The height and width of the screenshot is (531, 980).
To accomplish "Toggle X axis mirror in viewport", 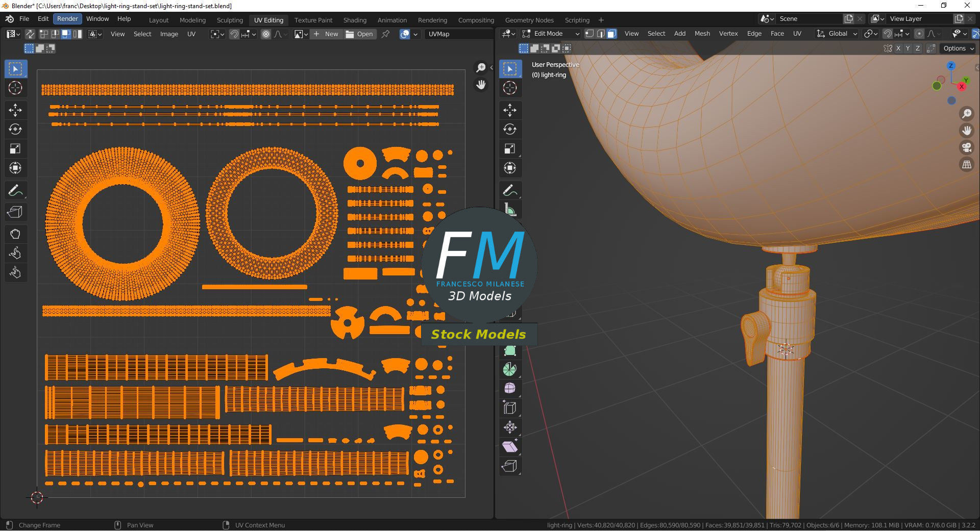I will click(x=898, y=48).
